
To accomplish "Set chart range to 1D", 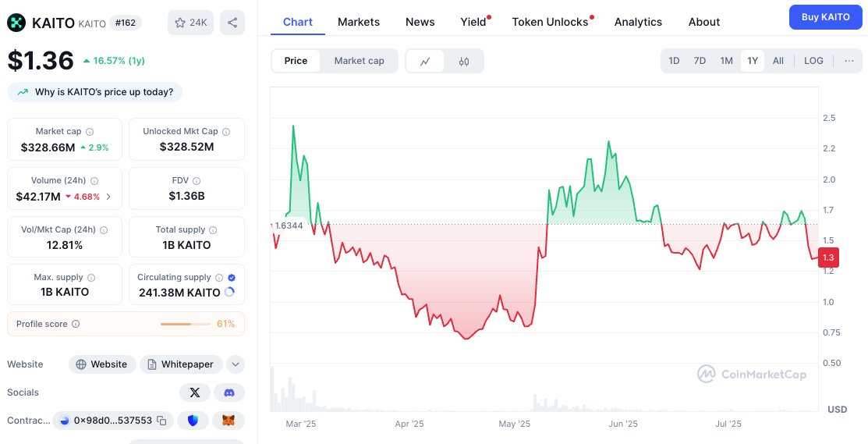I will [674, 61].
